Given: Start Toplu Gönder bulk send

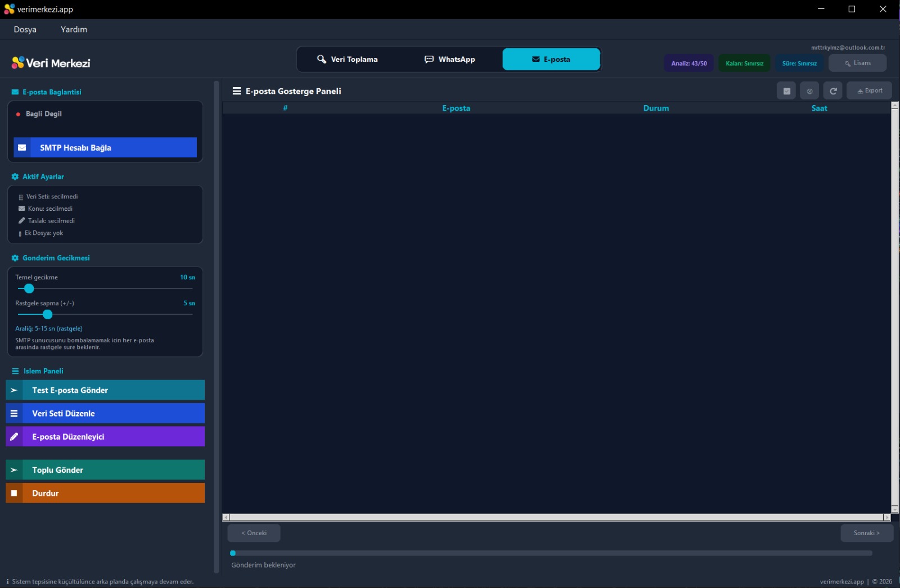Looking at the screenshot, I should pyautogui.click(x=105, y=470).
